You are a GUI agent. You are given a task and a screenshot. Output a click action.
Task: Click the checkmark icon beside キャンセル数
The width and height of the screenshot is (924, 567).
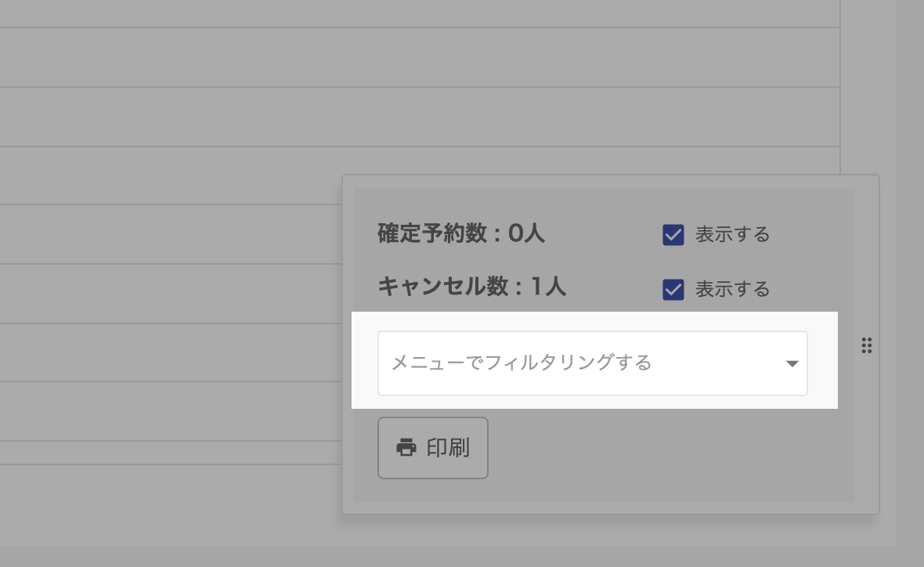click(673, 290)
